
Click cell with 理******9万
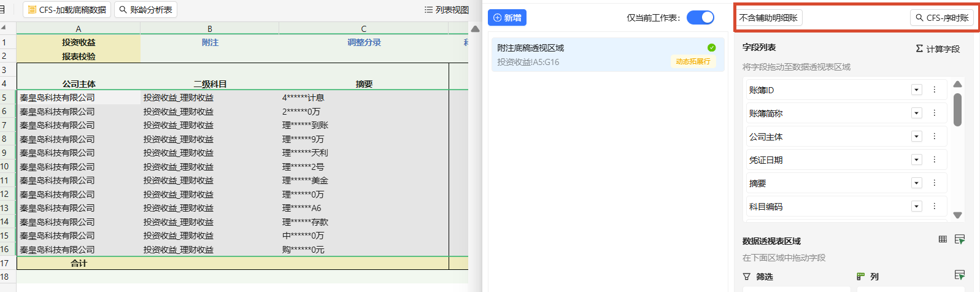364,139
